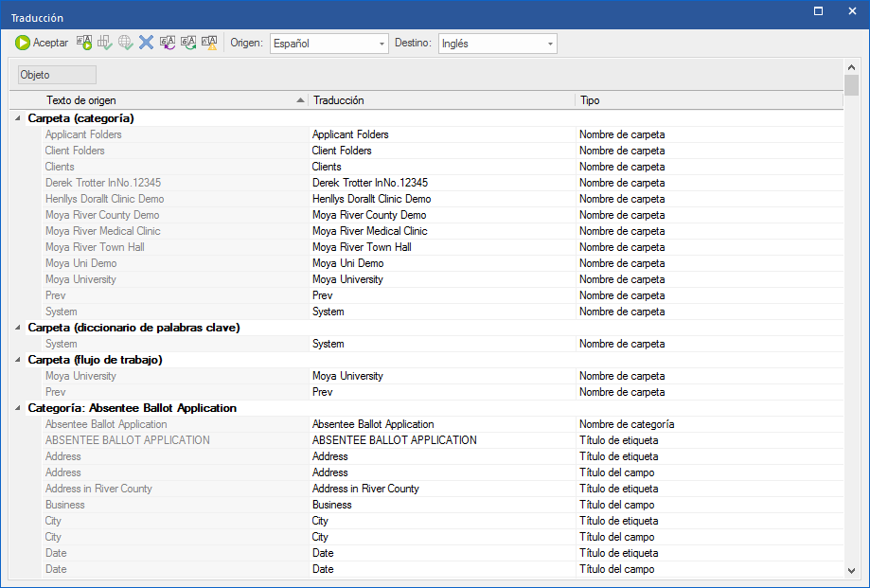
Task: Select the Applicant Folders translation cell
Action: tap(442, 134)
